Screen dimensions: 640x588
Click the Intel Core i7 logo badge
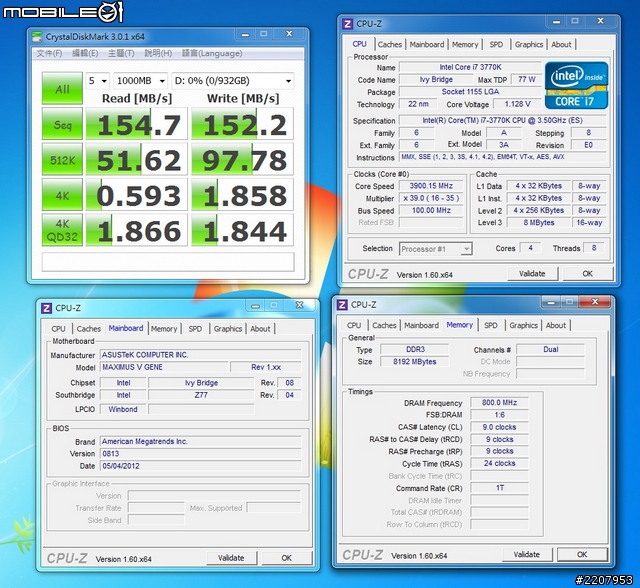tap(576, 85)
